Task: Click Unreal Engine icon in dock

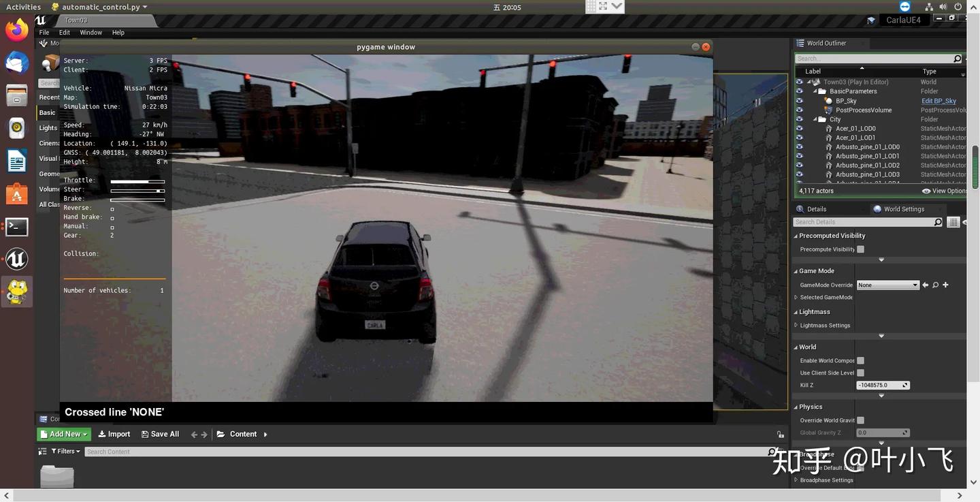Action: pos(17,259)
